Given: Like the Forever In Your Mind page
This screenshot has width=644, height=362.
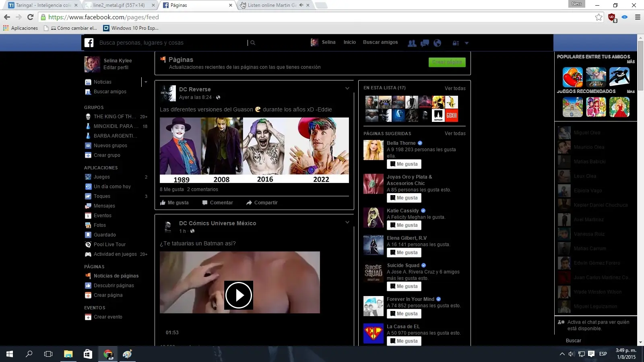Looking at the screenshot, I should coord(404,314).
